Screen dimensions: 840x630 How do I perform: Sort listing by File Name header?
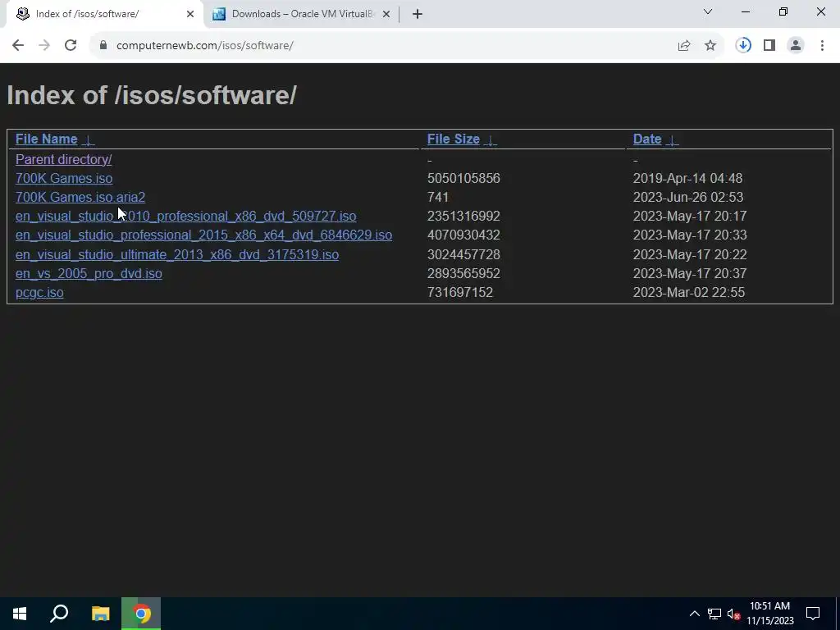tap(46, 139)
